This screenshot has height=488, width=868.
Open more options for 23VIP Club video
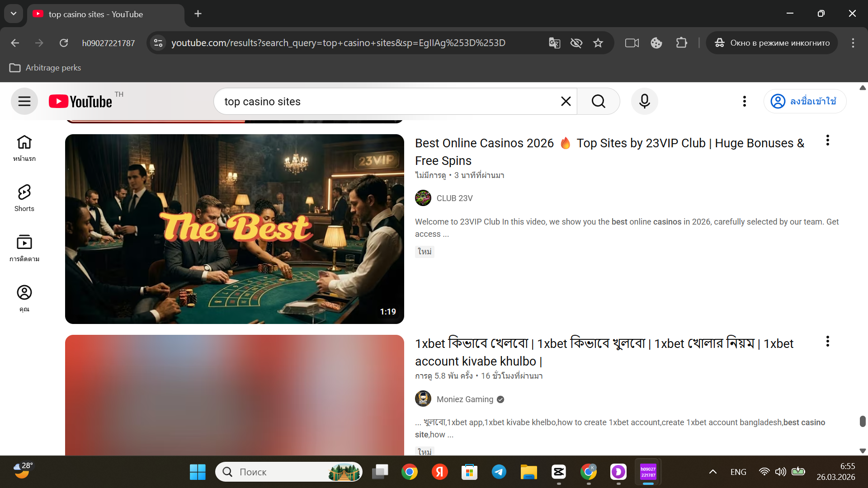[x=828, y=141]
